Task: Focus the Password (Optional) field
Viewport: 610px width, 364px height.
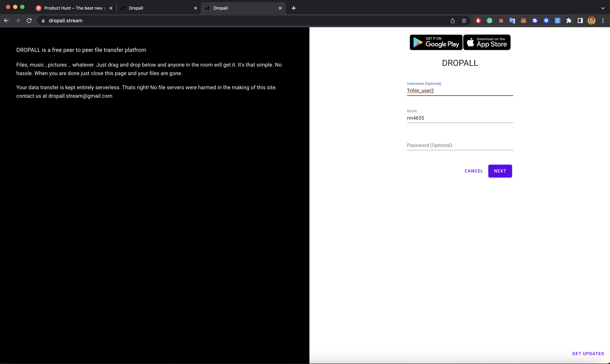Action: pyautogui.click(x=460, y=145)
